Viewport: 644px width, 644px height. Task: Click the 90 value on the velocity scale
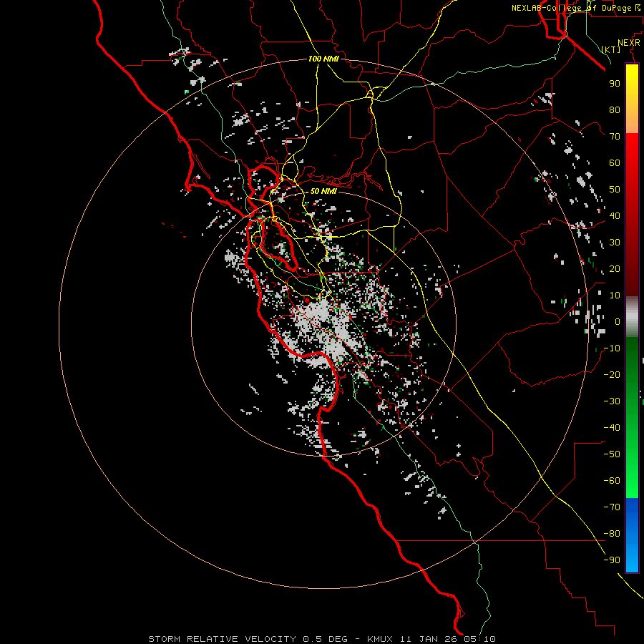click(x=615, y=84)
